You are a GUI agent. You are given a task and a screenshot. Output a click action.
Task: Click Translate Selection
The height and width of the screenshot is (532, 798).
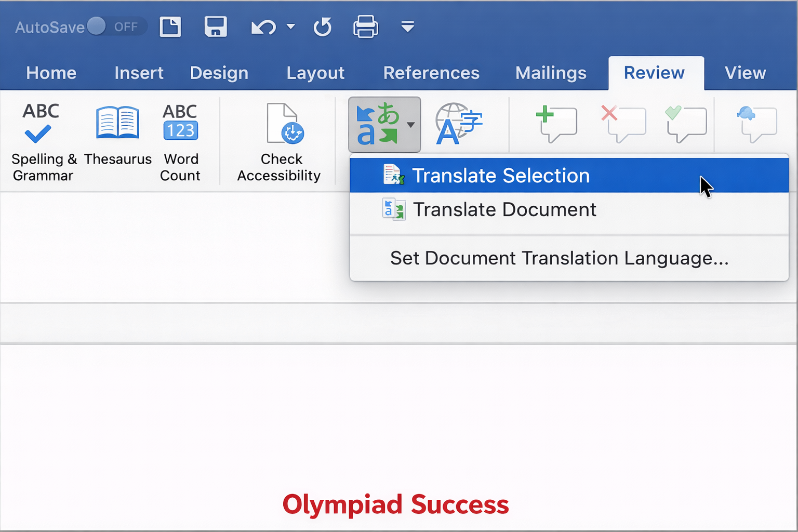click(500, 175)
